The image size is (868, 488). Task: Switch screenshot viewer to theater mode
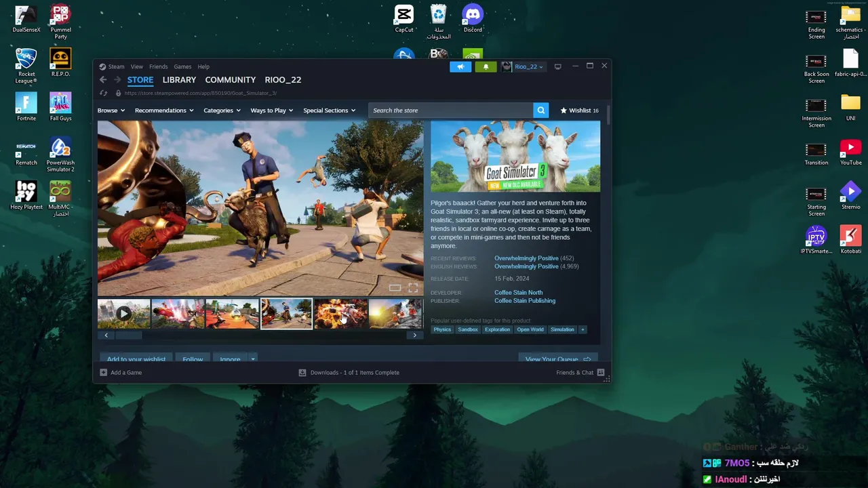coord(395,288)
